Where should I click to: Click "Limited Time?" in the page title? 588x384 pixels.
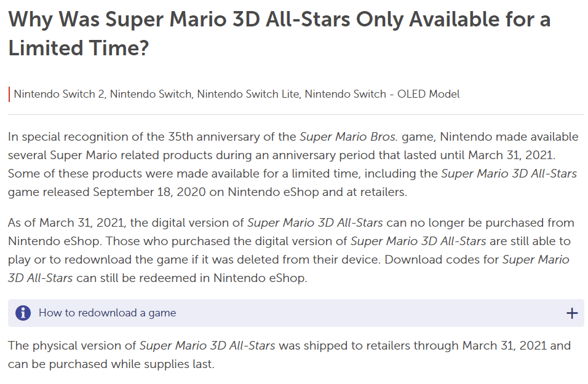click(79, 48)
